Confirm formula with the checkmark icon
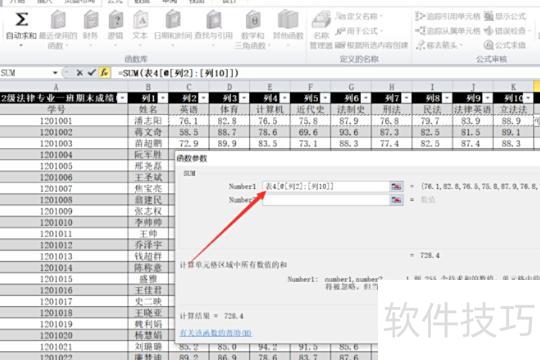The height and width of the screenshot is (360, 540). click(91, 73)
